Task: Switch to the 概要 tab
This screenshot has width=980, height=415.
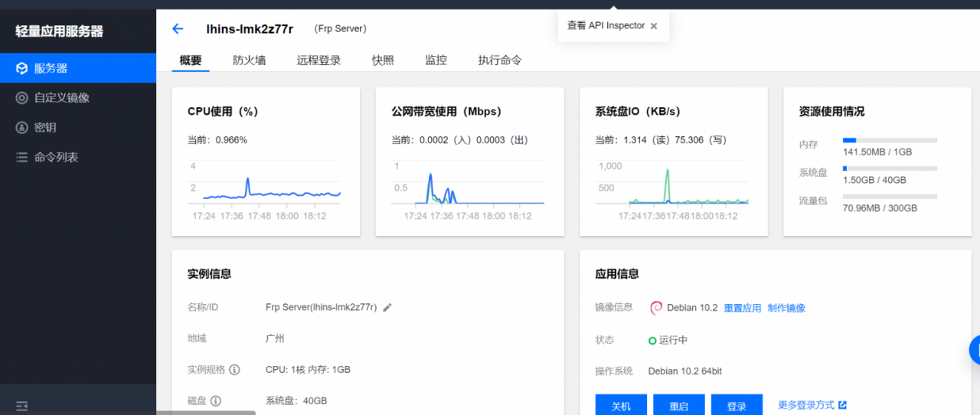Action: coord(191,60)
